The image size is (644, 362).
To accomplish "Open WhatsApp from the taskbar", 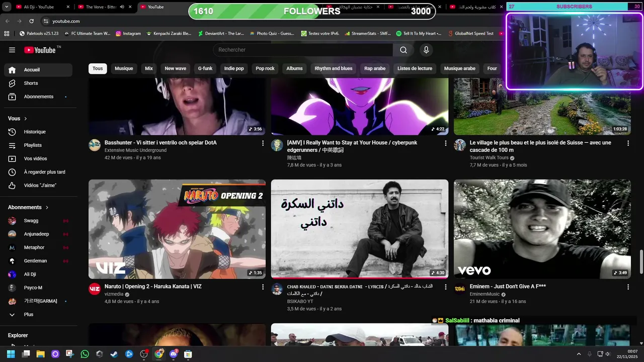I will 85,354.
